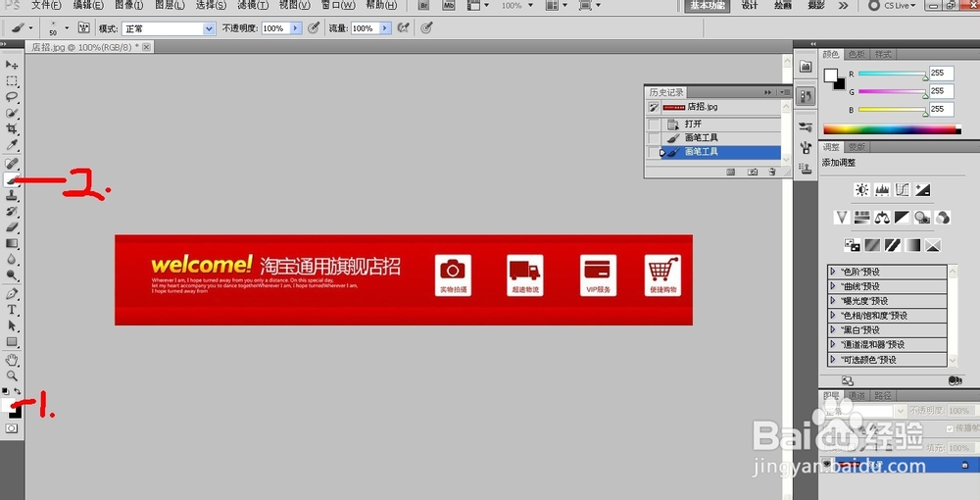Open the flow 100% slider arrow
980x500 pixels.
point(385,28)
